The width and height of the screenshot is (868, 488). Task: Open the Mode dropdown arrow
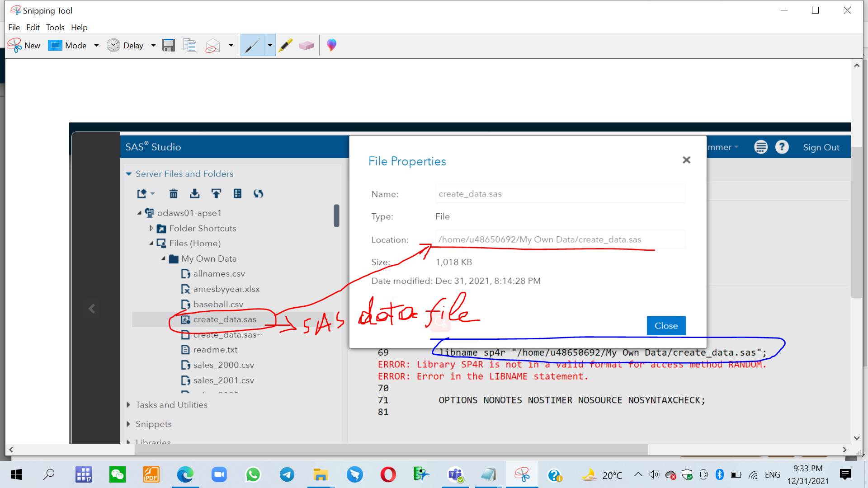(96, 45)
